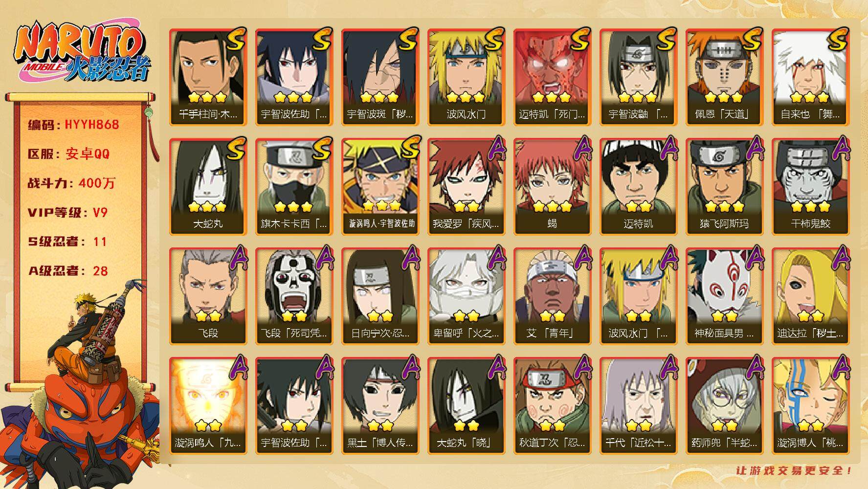Click the S rank badge on 自来也 card
The height and width of the screenshot is (489, 868).
pos(837,39)
